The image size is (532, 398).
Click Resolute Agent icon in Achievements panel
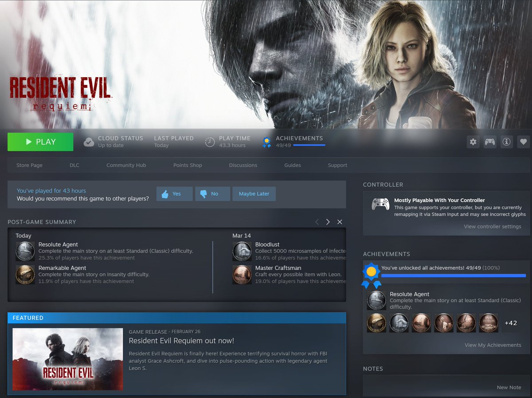(376, 300)
